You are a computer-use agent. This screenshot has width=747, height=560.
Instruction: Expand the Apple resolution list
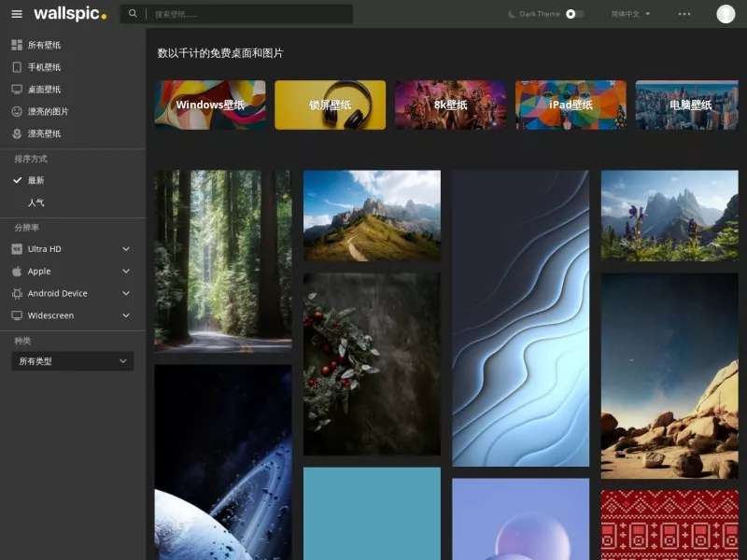tap(126, 271)
